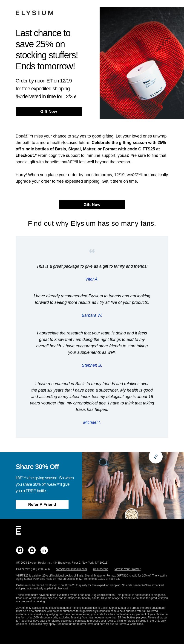Click the Share 30% Off heading
Screen dimensions: 184x644
coord(37,466)
